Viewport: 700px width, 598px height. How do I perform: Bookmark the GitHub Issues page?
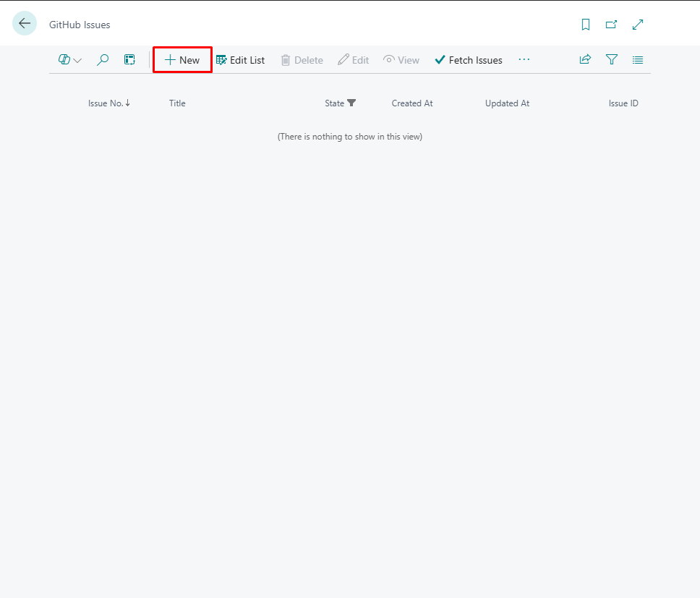click(585, 24)
